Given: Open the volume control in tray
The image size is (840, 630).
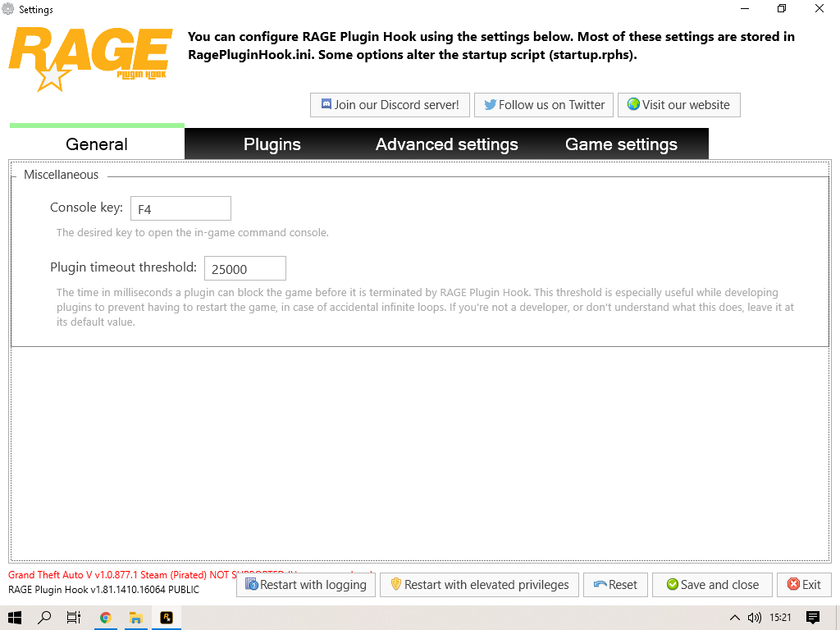Looking at the screenshot, I should 755,618.
